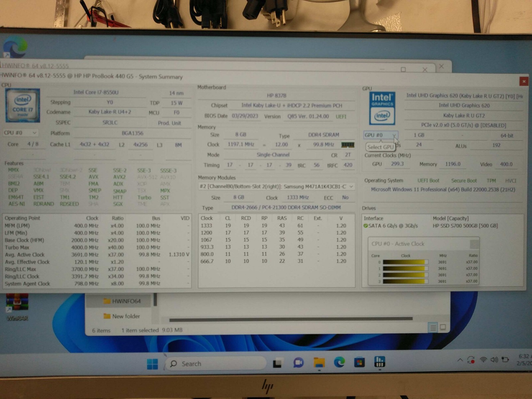Open the volume speaker tray icon
The image size is (532, 399).
pos(494,360)
